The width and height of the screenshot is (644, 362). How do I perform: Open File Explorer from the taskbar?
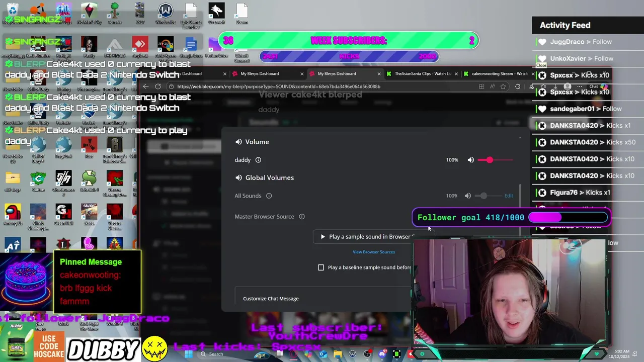[x=338, y=354]
